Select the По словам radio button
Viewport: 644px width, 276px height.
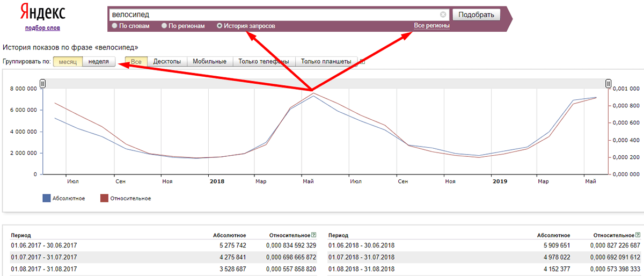115,26
